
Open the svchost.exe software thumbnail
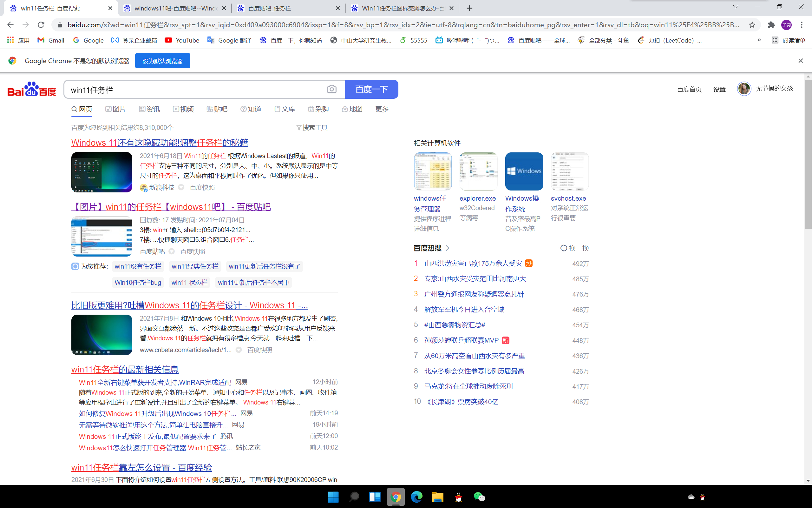[570, 171]
